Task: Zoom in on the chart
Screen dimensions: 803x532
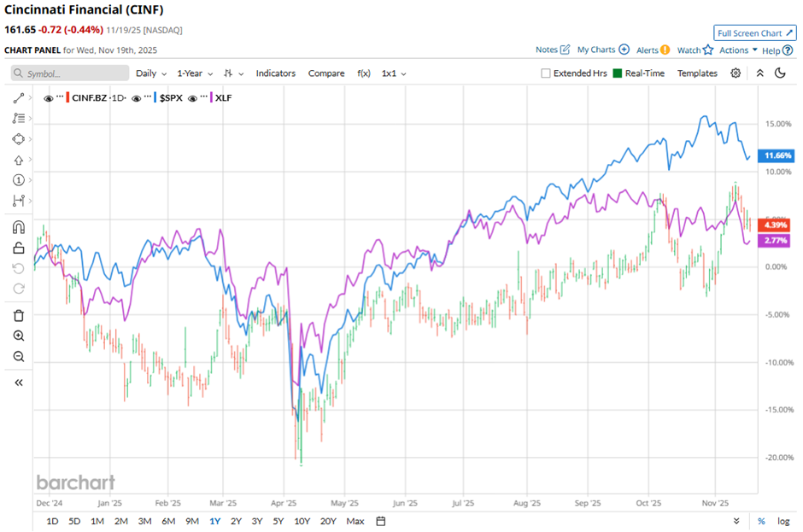Action: click(x=19, y=336)
